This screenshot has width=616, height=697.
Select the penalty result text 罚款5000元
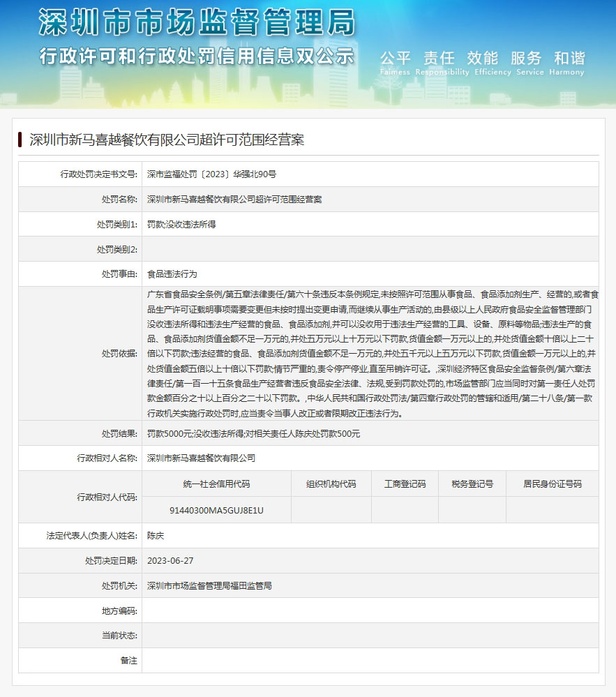pos(170,433)
